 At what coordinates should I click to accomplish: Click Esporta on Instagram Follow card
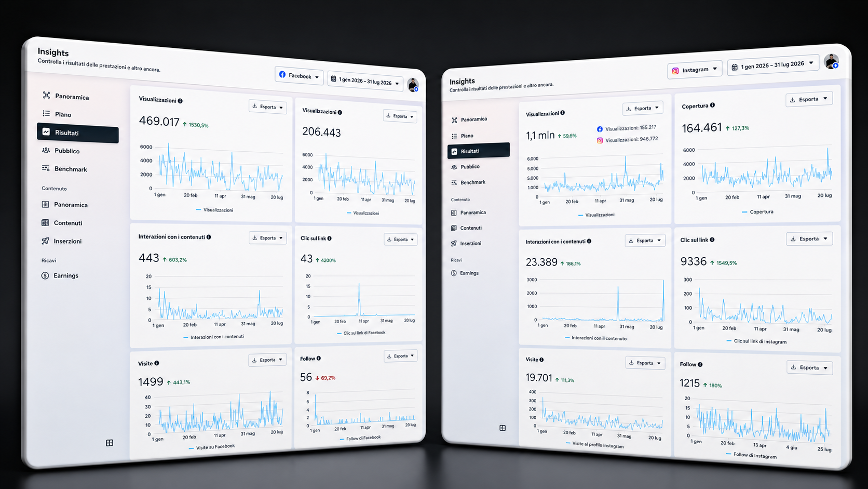click(x=809, y=367)
